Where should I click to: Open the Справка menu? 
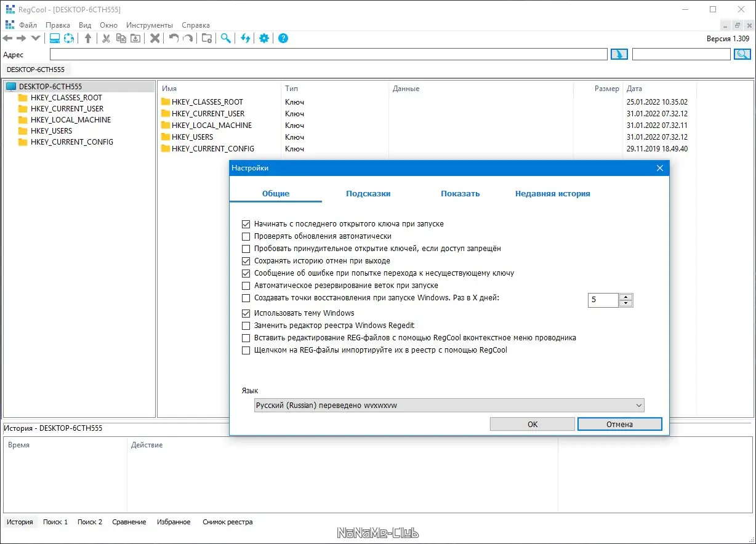point(196,25)
